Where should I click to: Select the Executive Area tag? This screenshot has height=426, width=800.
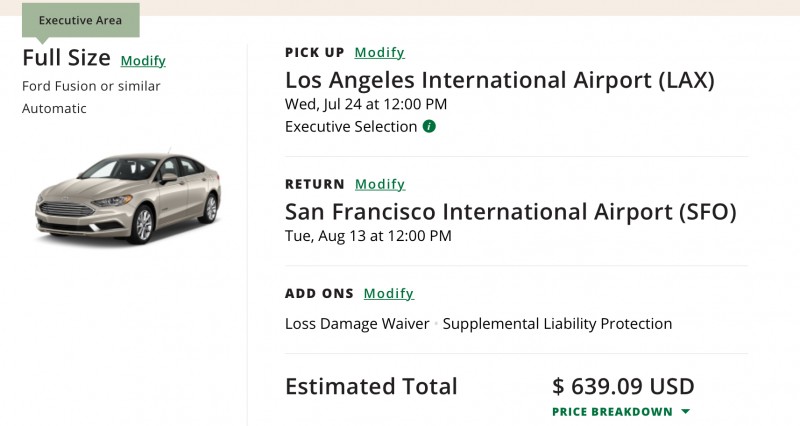click(x=80, y=20)
